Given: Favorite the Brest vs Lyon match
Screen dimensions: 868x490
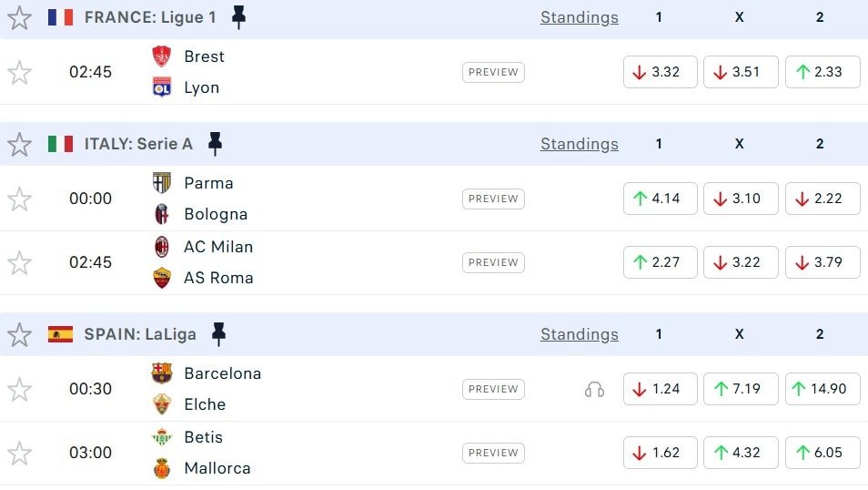Looking at the screenshot, I should (19, 72).
